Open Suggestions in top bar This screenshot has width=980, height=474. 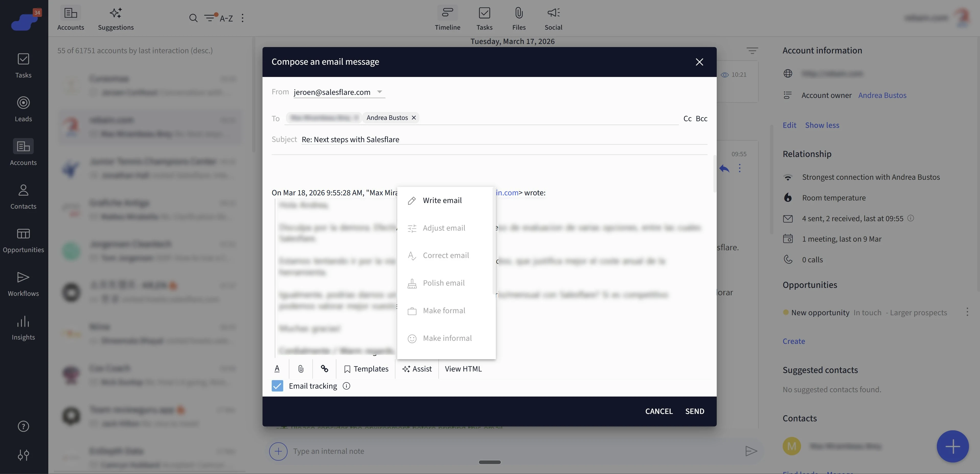(116, 18)
